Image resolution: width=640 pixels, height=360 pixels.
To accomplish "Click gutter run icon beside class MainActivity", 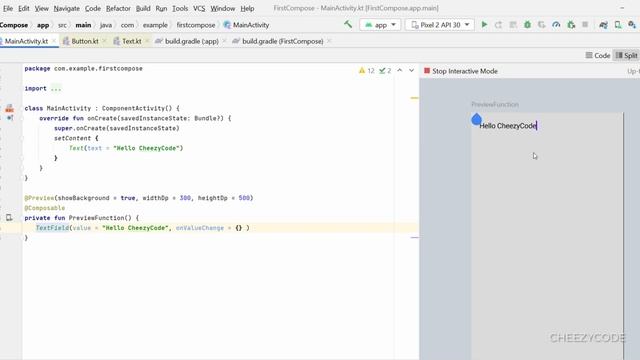I will 9,108.
